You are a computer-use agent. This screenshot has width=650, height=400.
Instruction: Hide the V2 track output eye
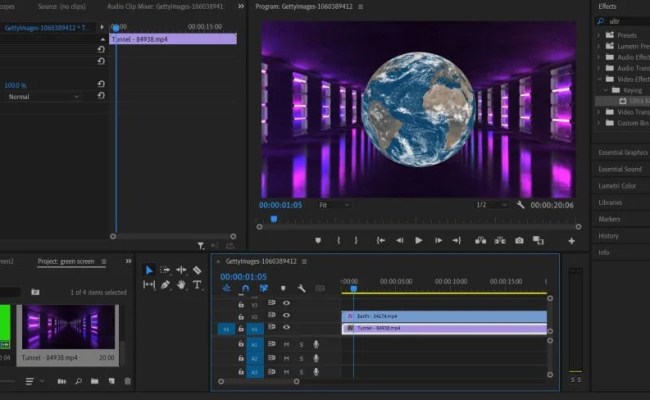coord(286,315)
